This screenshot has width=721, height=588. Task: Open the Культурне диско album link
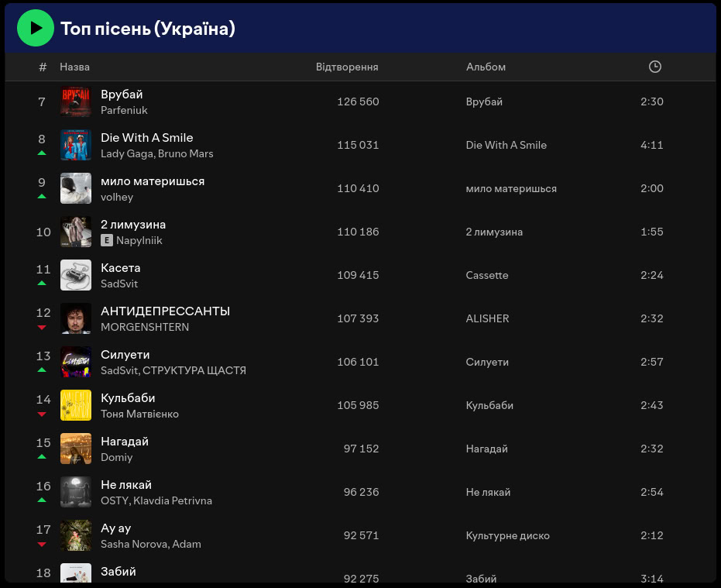pyautogui.click(x=508, y=535)
